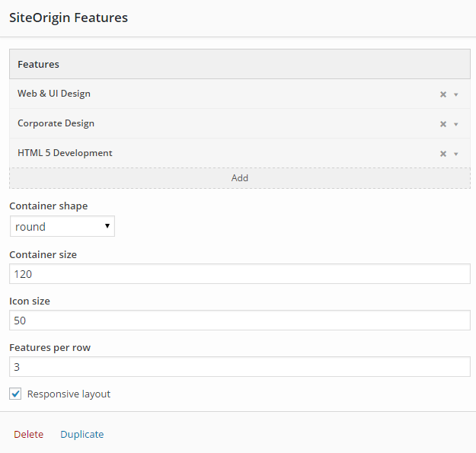Remove the Corporate Design feature
Screen dimensions: 476x453
(x=443, y=124)
